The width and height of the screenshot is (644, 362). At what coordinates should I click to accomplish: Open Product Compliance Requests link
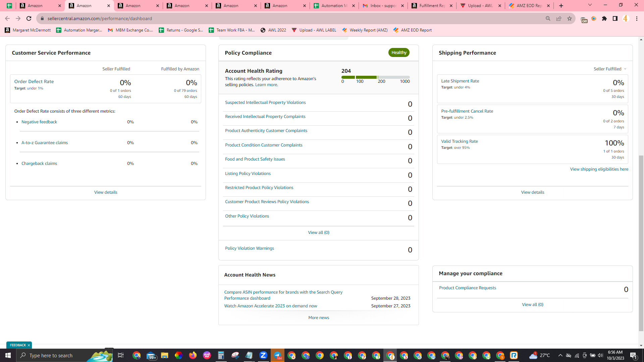click(x=467, y=288)
